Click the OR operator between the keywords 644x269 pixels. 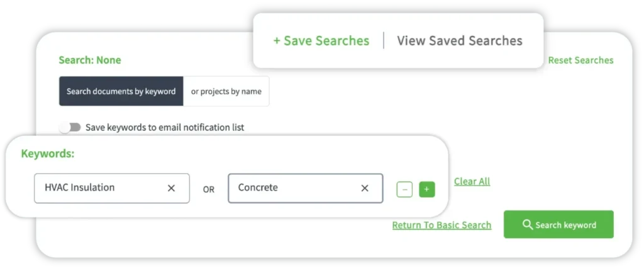(x=209, y=189)
